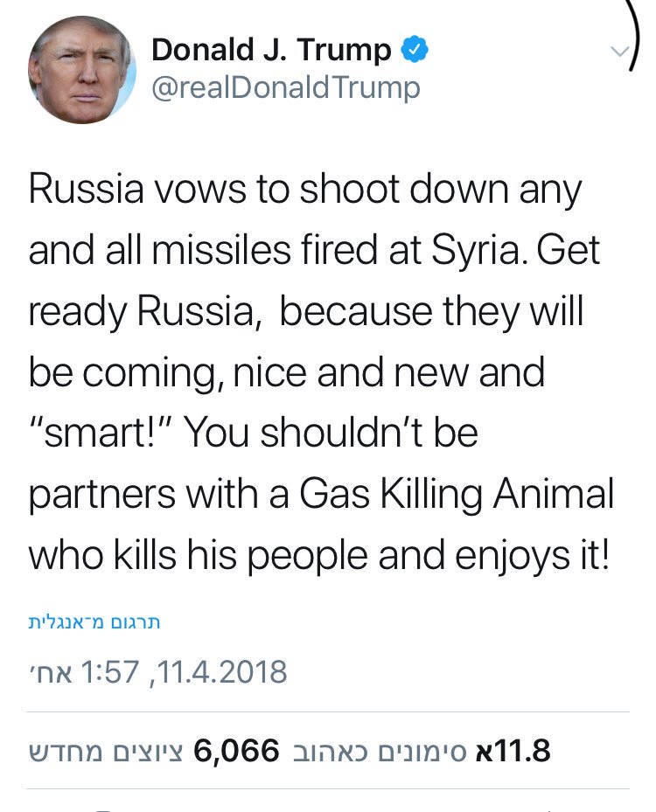The width and height of the screenshot is (656, 812).
Task: Click the Hebrew translate-from-English link
Action: [94, 622]
